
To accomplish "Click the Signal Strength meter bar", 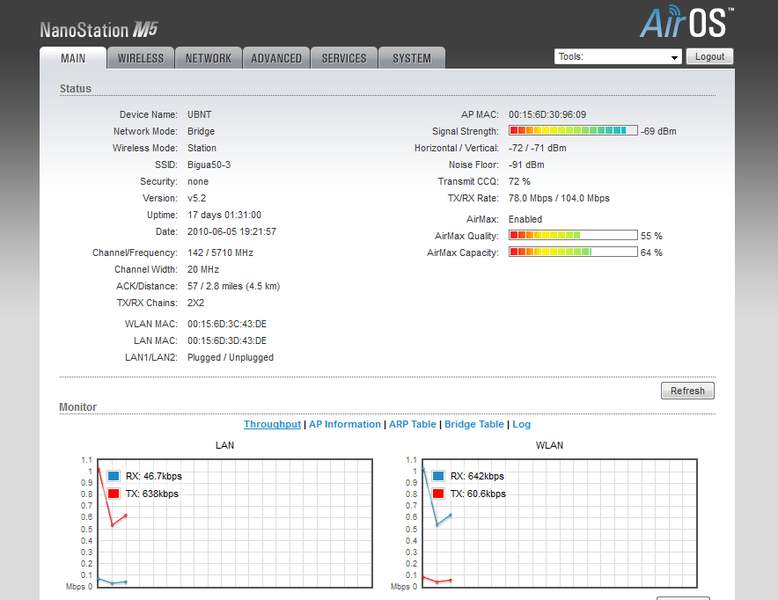I will coord(573,131).
